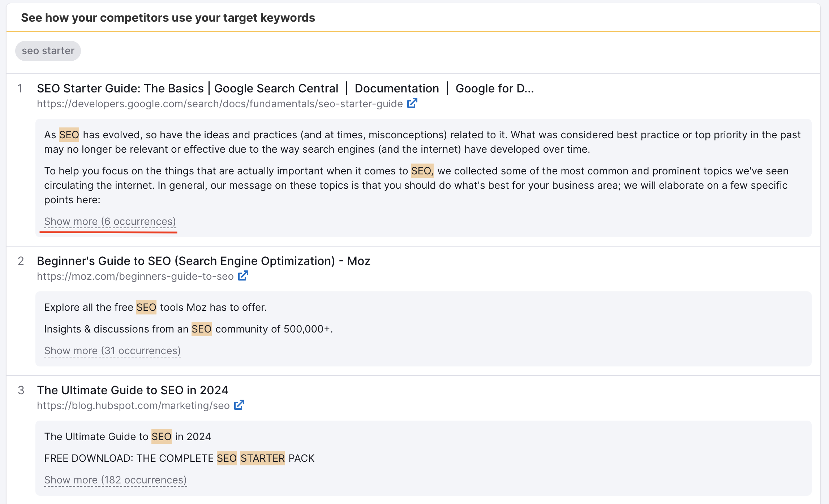Expand 'Show more (6 occurrences)' for Google result
Image resolution: width=829 pixels, height=504 pixels.
pos(110,221)
